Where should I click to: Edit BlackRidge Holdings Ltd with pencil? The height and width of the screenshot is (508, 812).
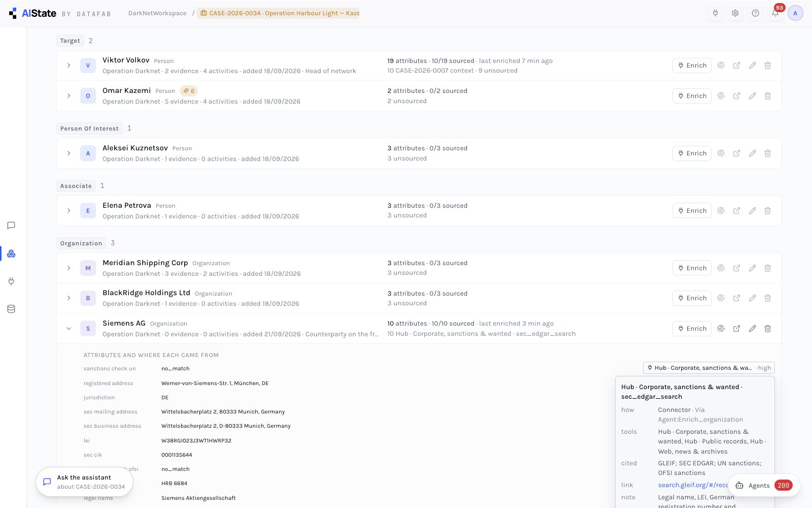(752, 298)
